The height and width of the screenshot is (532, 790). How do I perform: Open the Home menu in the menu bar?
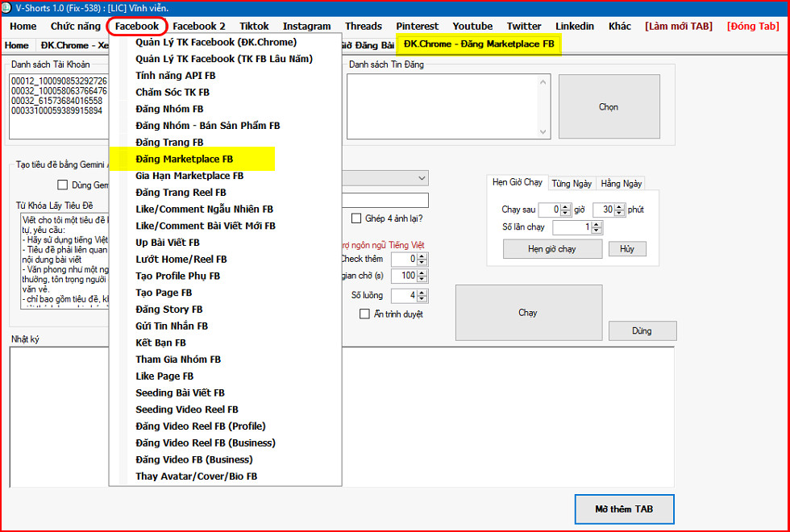pos(23,26)
